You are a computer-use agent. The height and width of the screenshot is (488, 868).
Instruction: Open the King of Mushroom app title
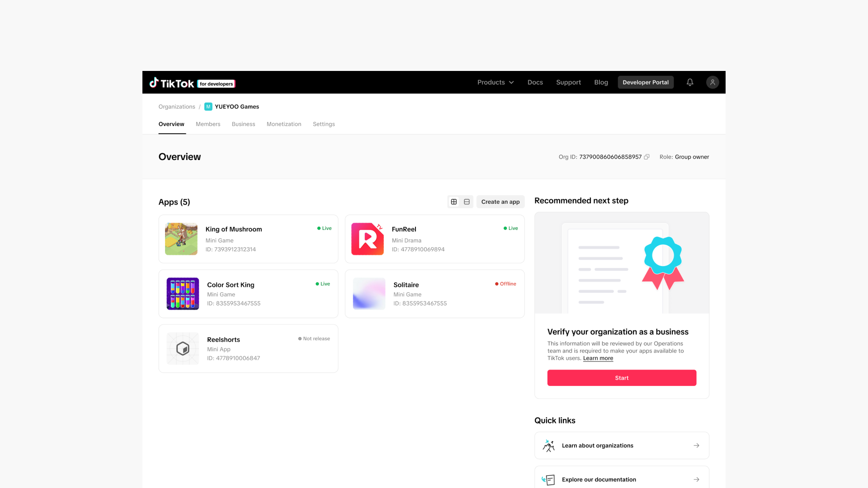(x=234, y=229)
